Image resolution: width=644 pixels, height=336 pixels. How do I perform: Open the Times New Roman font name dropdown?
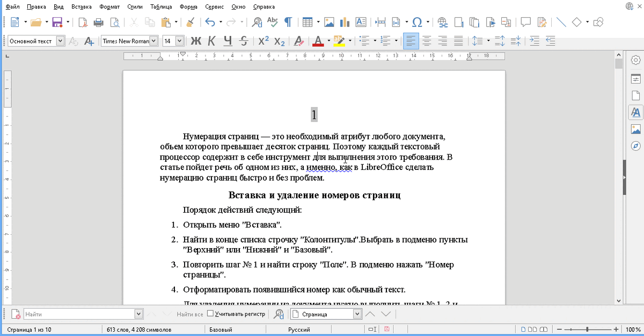coord(154,41)
